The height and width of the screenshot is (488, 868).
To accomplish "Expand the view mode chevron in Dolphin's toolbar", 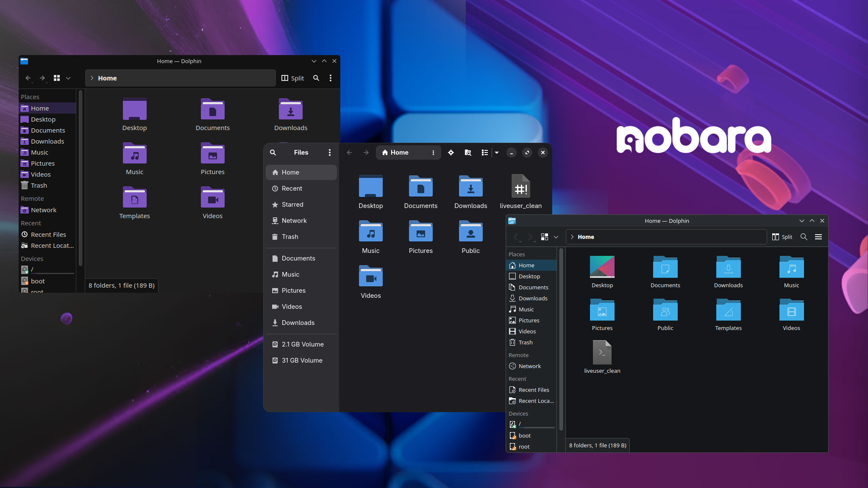I will [69, 78].
